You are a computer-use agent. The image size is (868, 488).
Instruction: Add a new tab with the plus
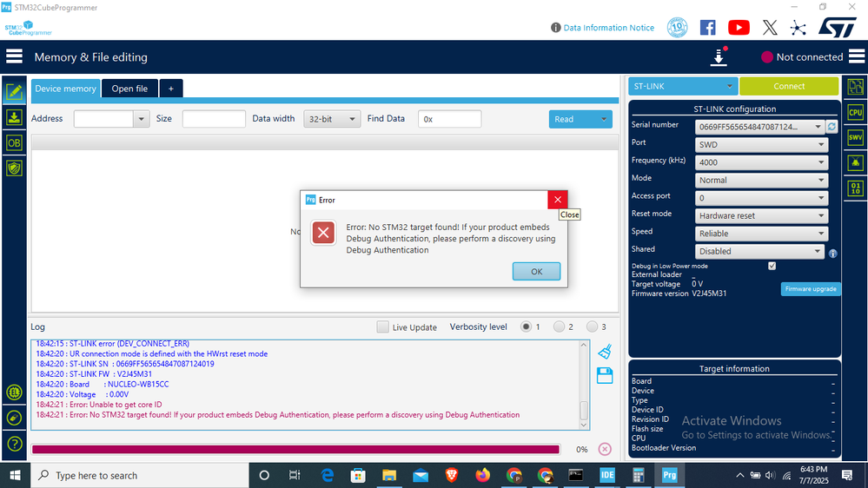pyautogui.click(x=171, y=89)
